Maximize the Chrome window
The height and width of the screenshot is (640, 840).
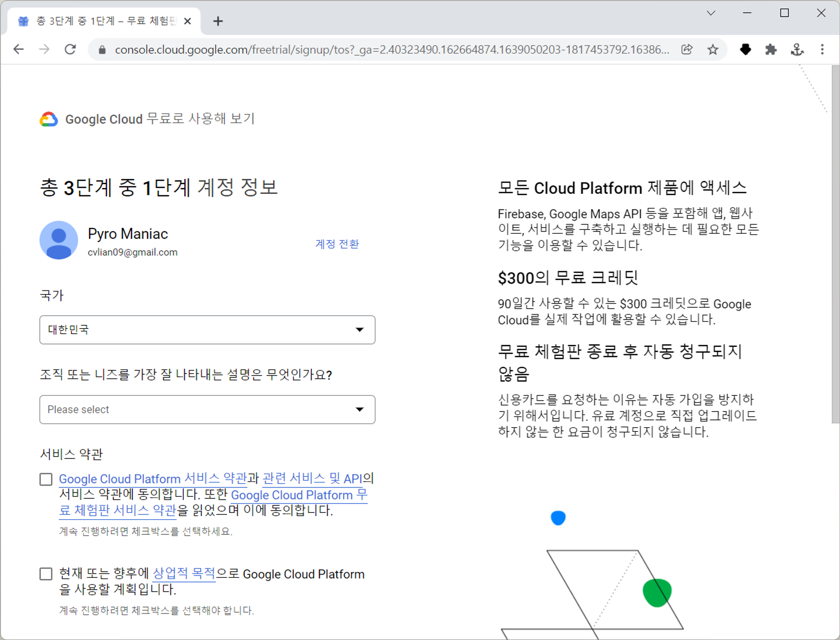pyautogui.click(x=784, y=13)
